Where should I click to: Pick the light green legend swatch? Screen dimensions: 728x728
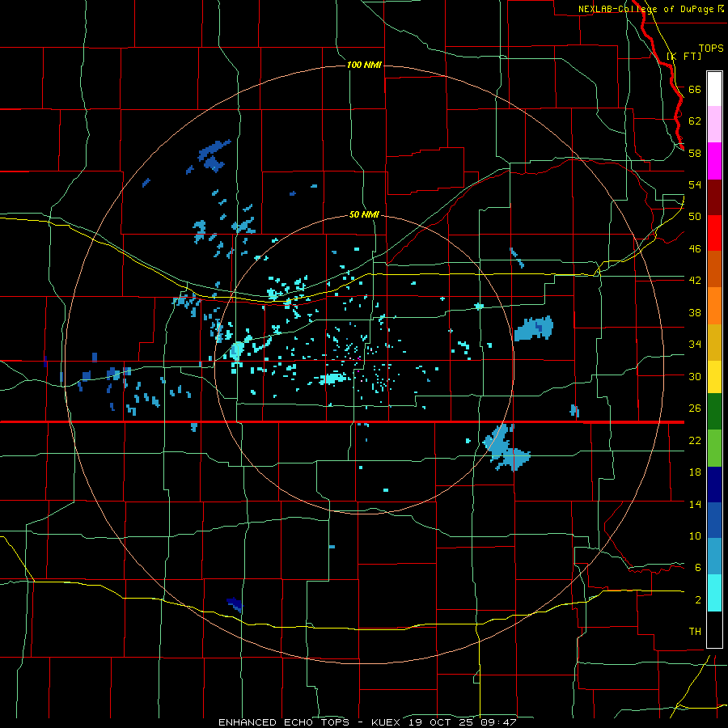point(714,448)
